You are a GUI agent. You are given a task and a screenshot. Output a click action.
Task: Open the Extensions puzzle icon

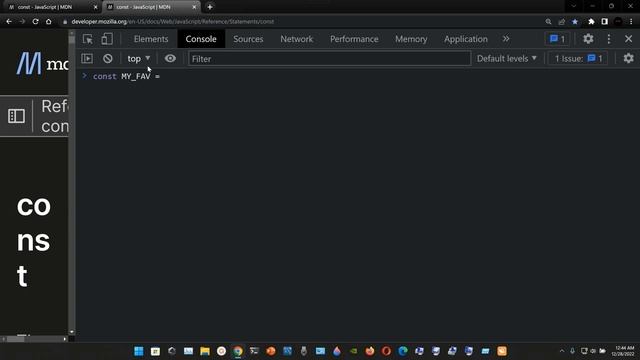pos(591,22)
